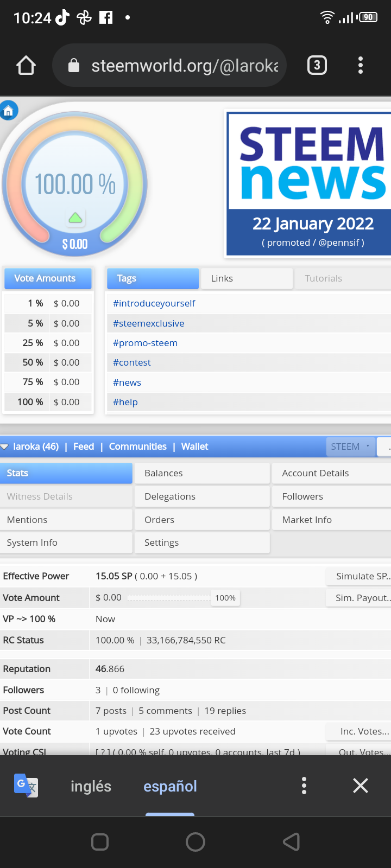391x868 pixels.
Task: Choose español in the translate bar
Action: point(170,786)
